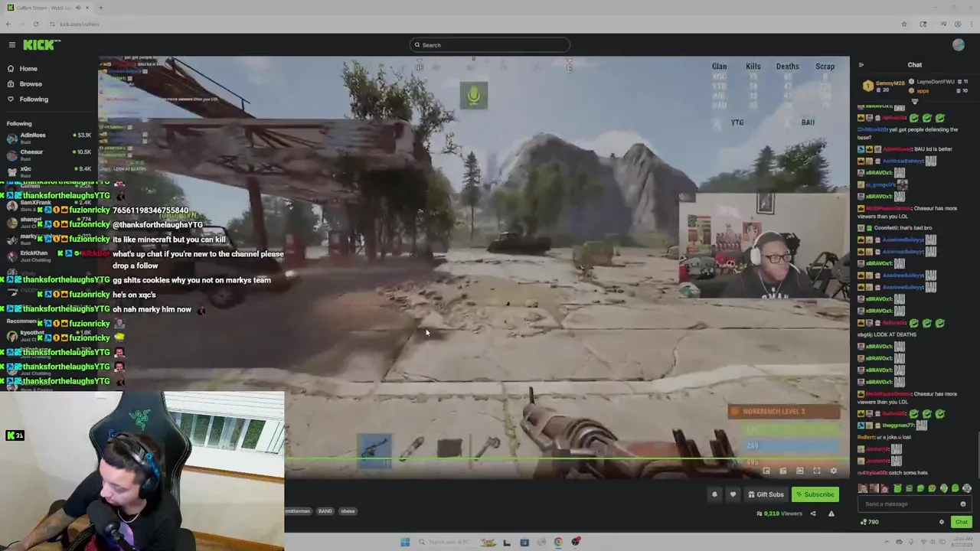Click the notification bell button
This screenshot has width=980, height=551.
pyautogui.click(x=714, y=494)
